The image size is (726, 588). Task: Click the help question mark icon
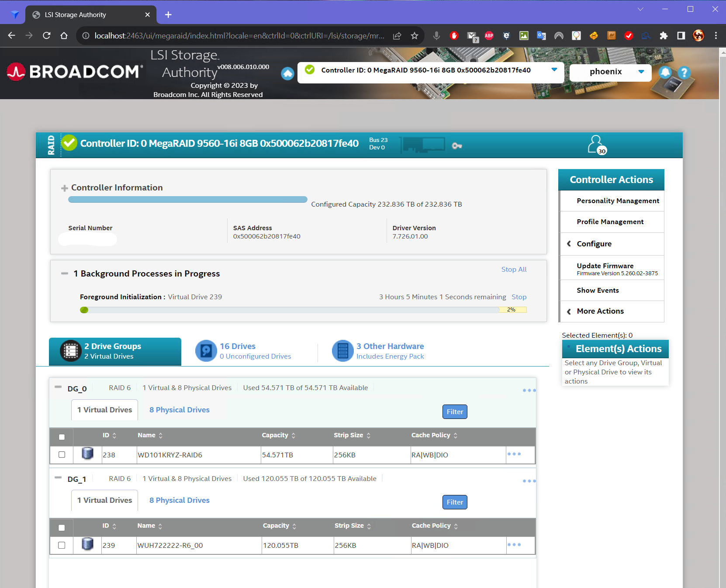pos(684,72)
